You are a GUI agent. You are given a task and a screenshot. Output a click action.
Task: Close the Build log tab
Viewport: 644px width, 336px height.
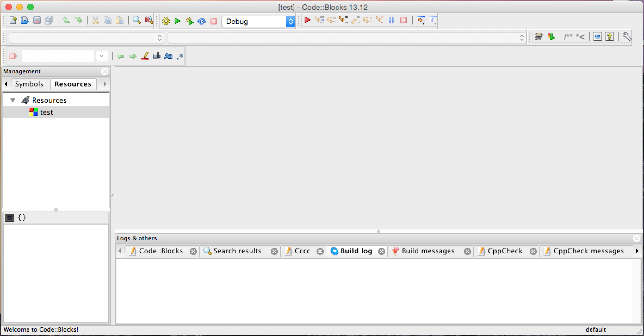382,251
